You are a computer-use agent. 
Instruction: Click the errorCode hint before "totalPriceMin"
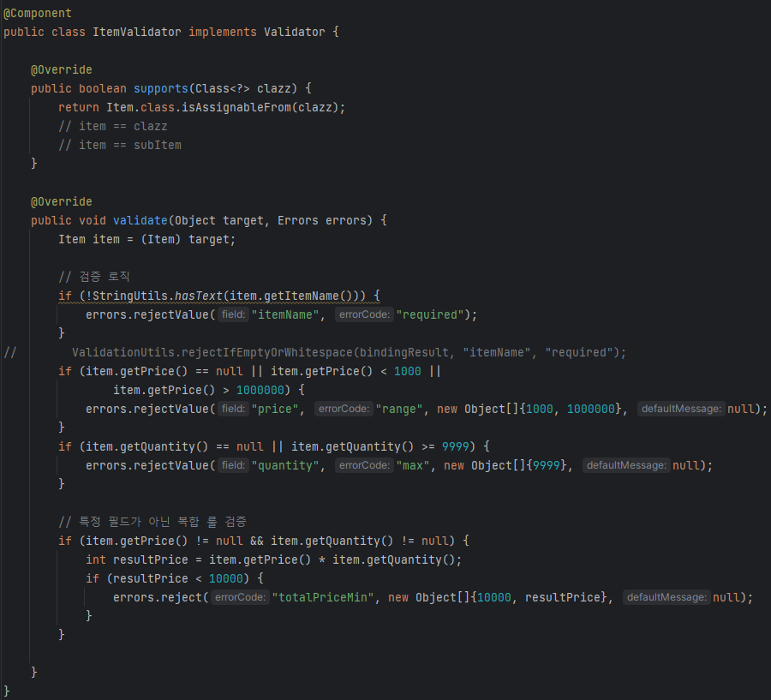(x=240, y=597)
